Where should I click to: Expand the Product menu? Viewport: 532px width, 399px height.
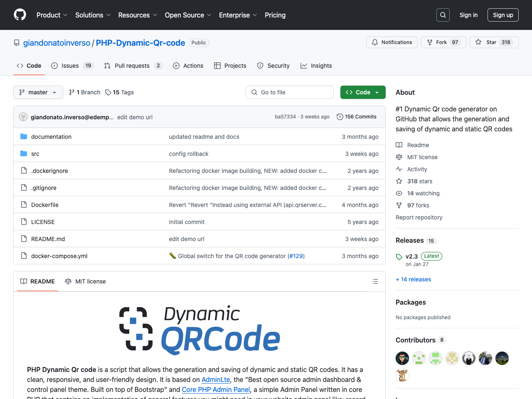pos(52,15)
